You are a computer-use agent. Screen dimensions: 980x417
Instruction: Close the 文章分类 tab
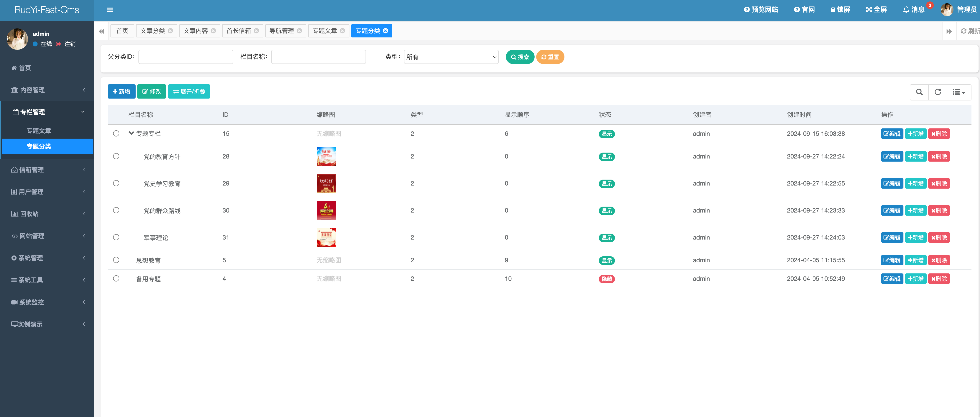[x=170, y=31]
